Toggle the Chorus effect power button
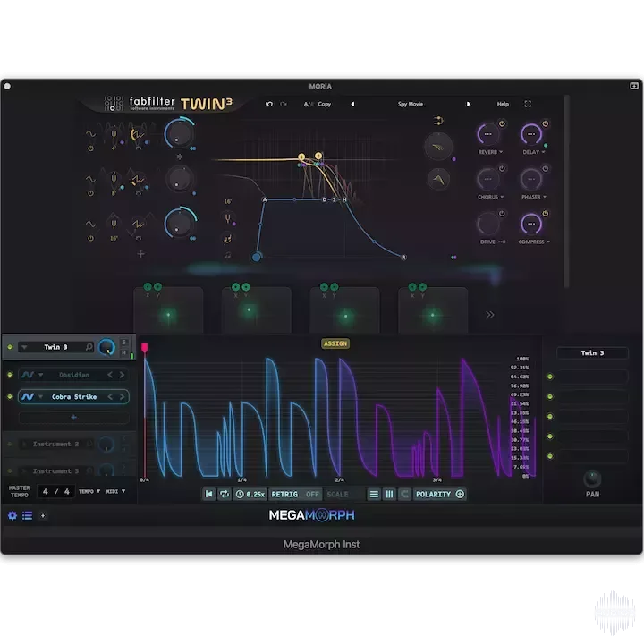 tap(502, 168)
